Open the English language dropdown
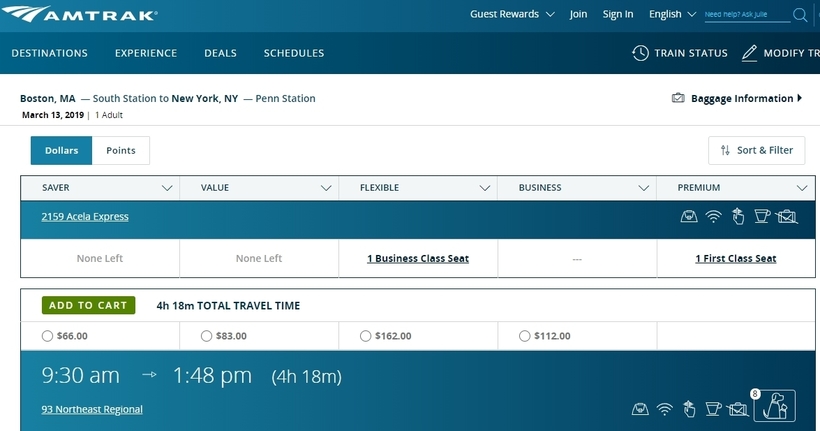The image size is (820, 431). (672, 14)
